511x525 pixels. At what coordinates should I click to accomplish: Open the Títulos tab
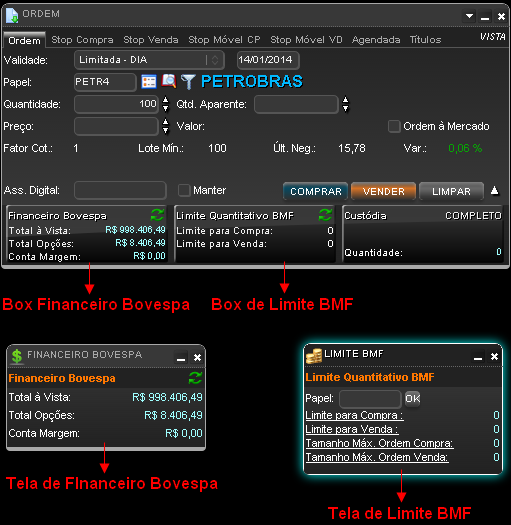425,40
